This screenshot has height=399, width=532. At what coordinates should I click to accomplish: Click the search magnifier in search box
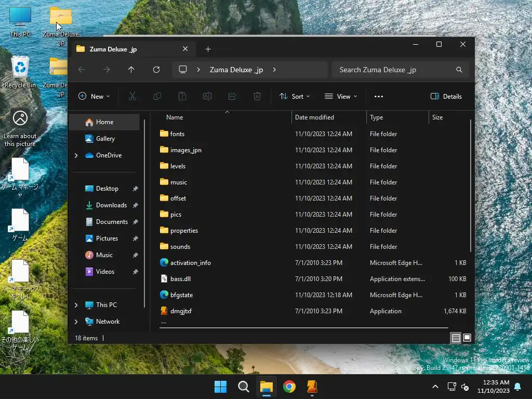tap(459, 70)
